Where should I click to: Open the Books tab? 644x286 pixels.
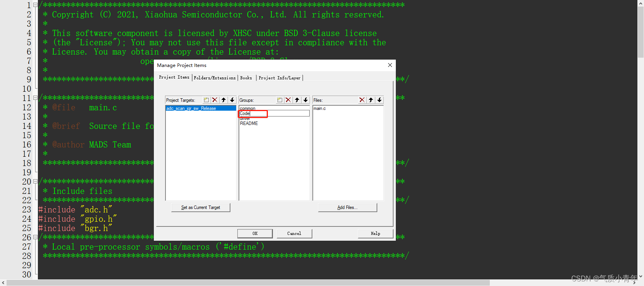pyautogui.click(x=246, y=78)
